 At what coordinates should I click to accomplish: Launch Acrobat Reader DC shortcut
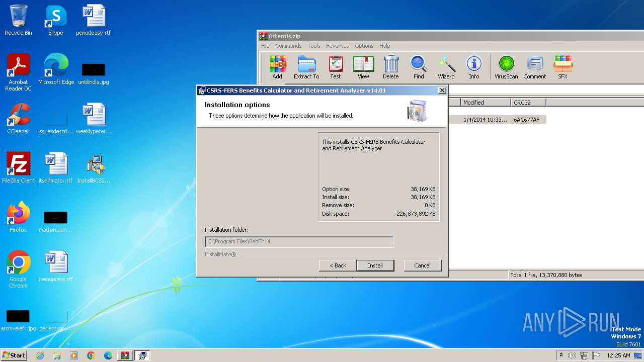coord(18,72)
